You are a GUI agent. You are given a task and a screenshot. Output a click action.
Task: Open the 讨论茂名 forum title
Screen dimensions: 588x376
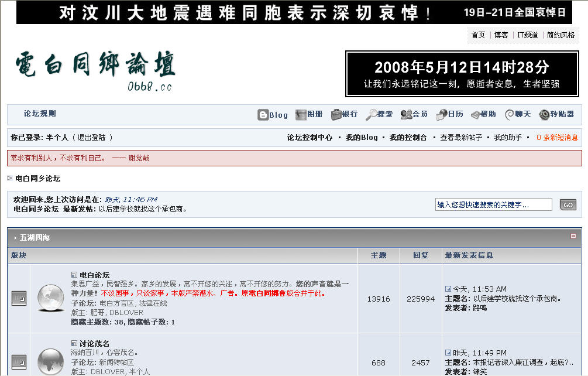point(94,343)
